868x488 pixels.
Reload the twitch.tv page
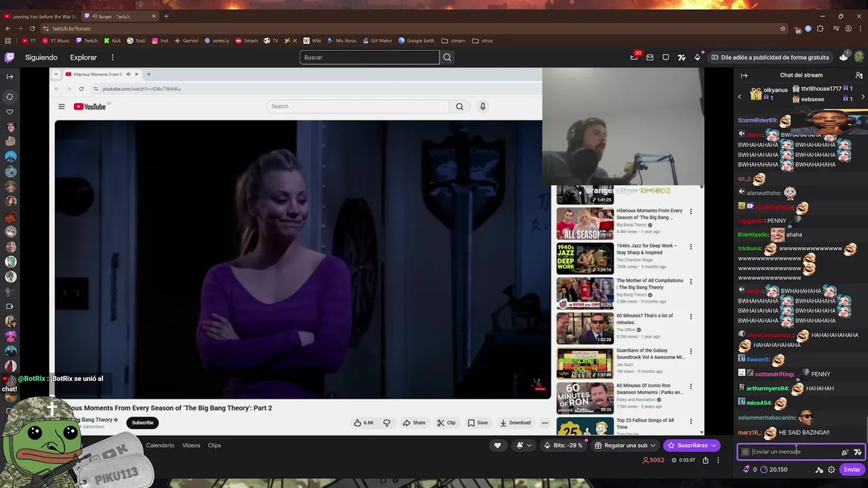click(32, 28)
